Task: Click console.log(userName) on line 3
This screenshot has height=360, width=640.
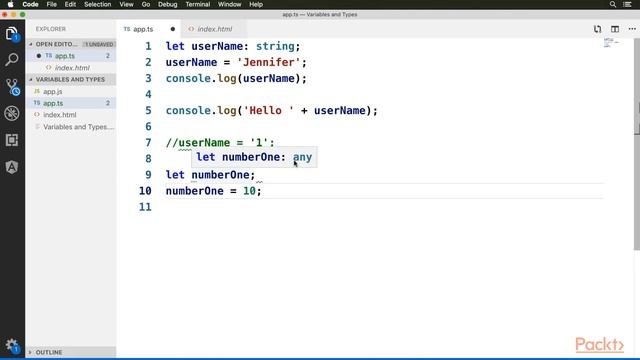Action: point(236,78)
